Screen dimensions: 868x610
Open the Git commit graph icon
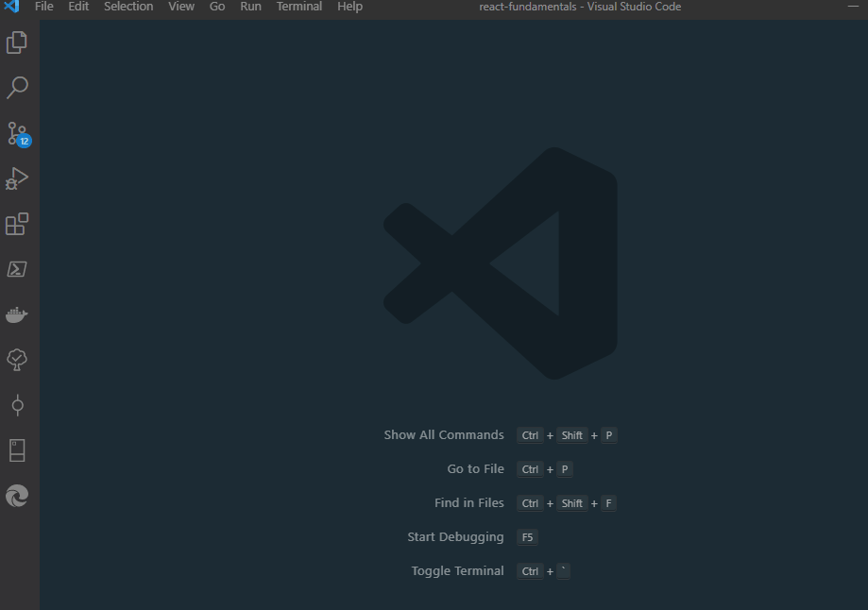click(x=17, y=405)
